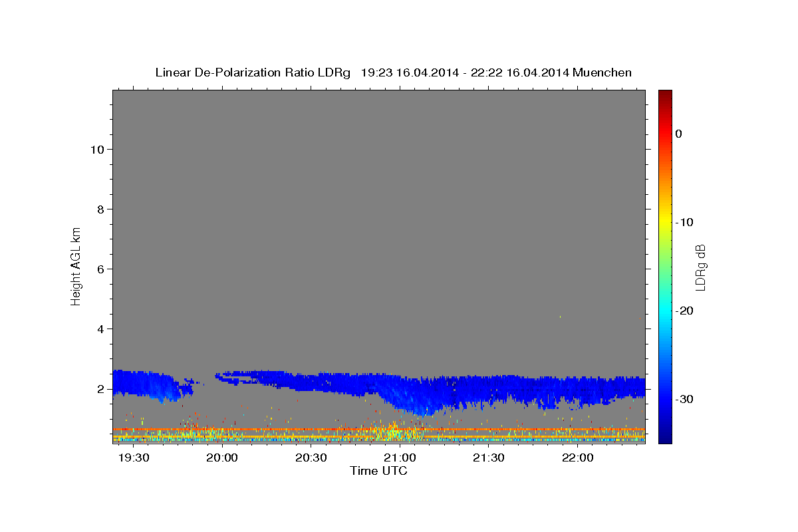Click the 20:30 time tick label
Image resolution: width=798 pixels, height=532 pixels.
(x=311, y=458)
